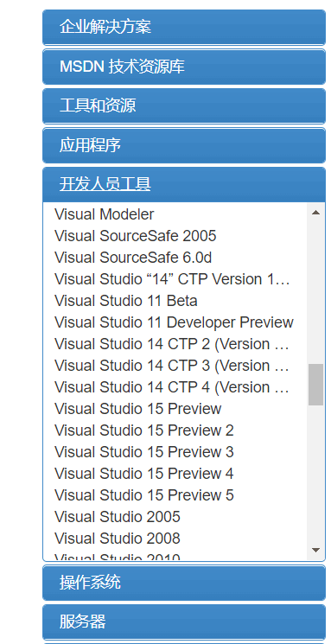Select Visual Studio 14 CTP 3 entry
This screenshot has width=331, height=644.
coord(172,366)
